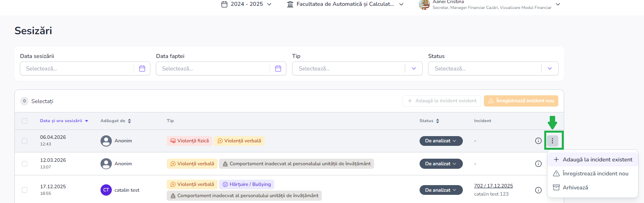Image resolution: width=644 pixels, height=203 pixels.
Task: Click info icon on 17.12.2025 row
Action: (x=538, y=190)
